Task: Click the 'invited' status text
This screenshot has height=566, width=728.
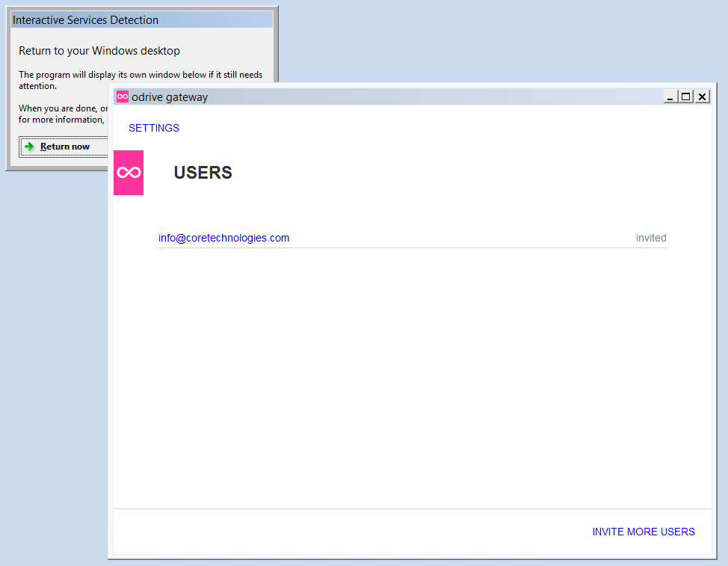Action: click(651, 238)
